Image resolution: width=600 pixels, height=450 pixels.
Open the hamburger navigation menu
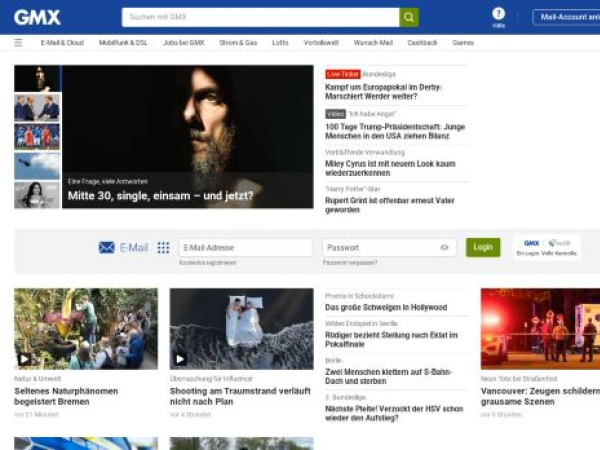click(x=18, y=42)
